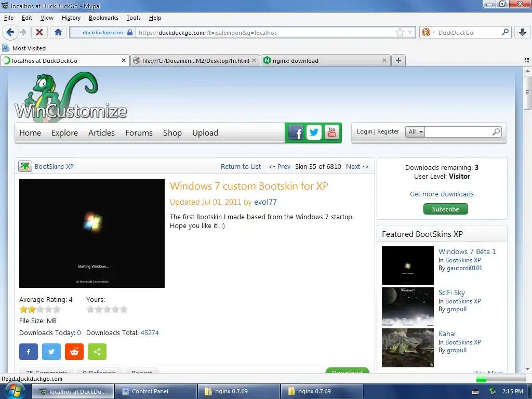Click the tab groups grid icon
The width and height of the screenshot is (532, 399).
pyautogui.click(x=527, y=60)
